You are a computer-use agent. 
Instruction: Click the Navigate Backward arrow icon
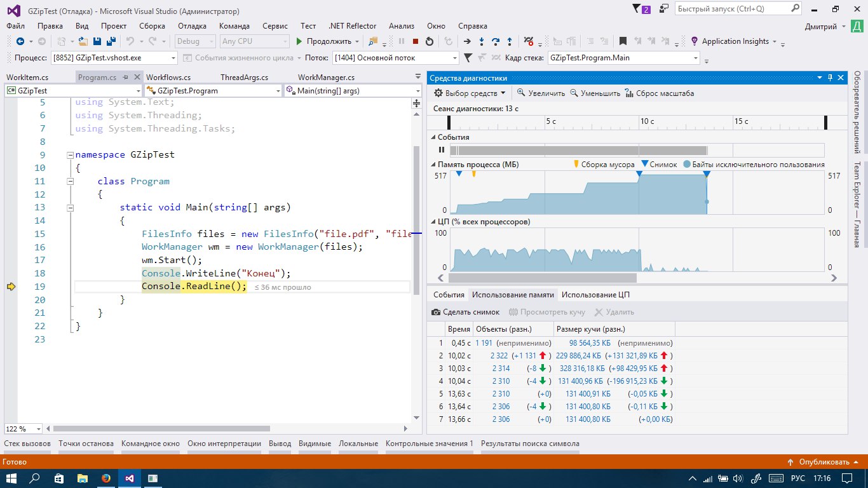20,41
